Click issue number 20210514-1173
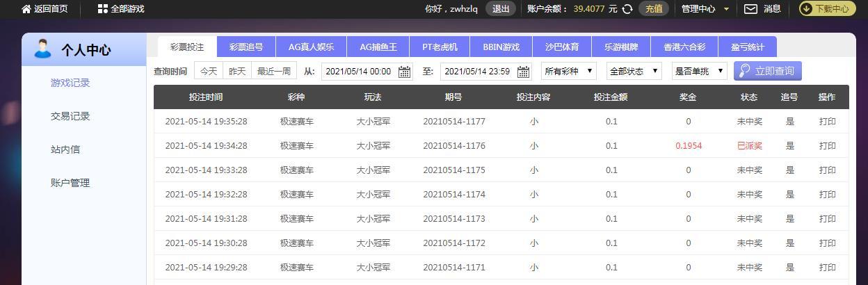 pyautogui.click(x=454, y=219)
